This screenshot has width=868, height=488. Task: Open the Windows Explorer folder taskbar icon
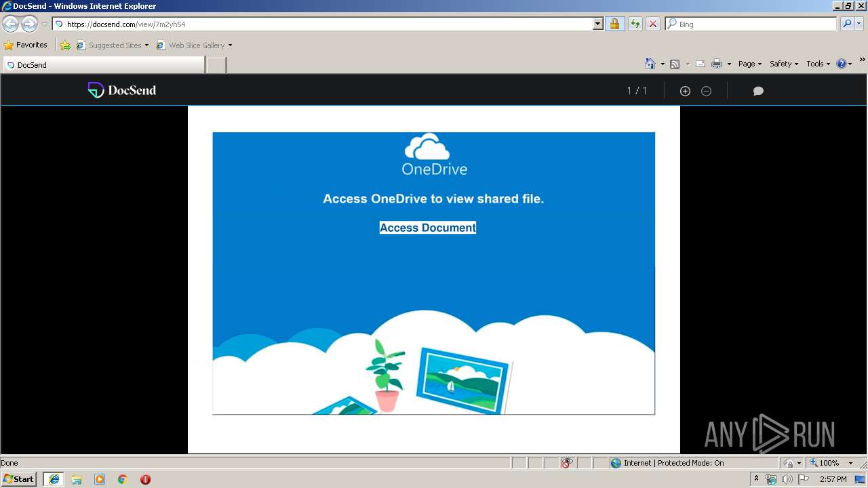click(x=77, y=479)
